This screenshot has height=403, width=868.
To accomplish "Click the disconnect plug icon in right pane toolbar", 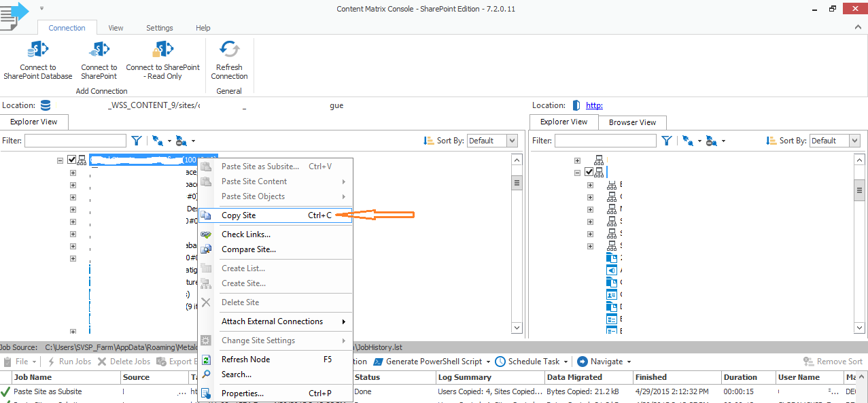I will click(x=711, y=141).
